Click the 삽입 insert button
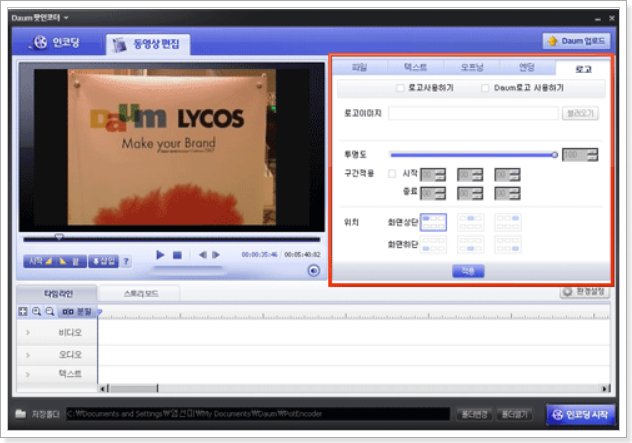The width and height of the screenshot is (632, 443). tap(104, 261)
